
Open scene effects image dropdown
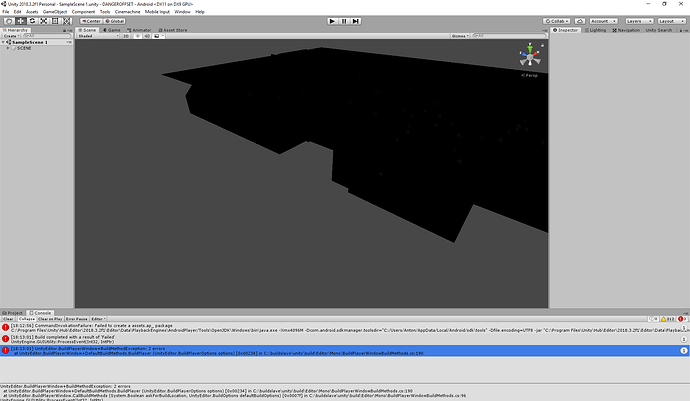click(158, 36)
